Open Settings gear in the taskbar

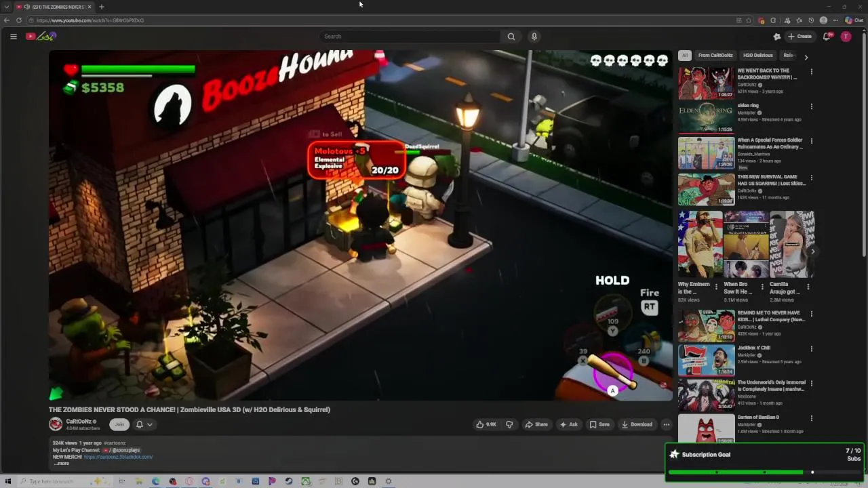click(389, 481)
